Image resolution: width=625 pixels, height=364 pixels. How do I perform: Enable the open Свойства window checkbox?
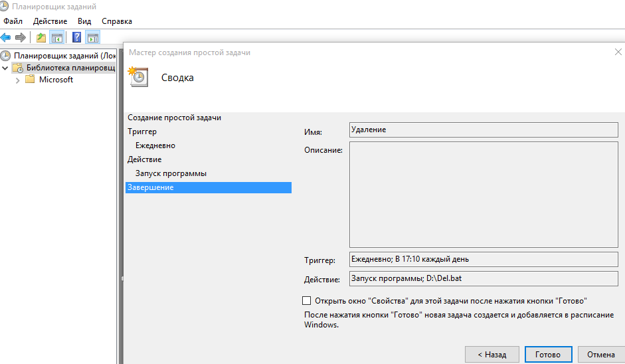tap(306, 301)
